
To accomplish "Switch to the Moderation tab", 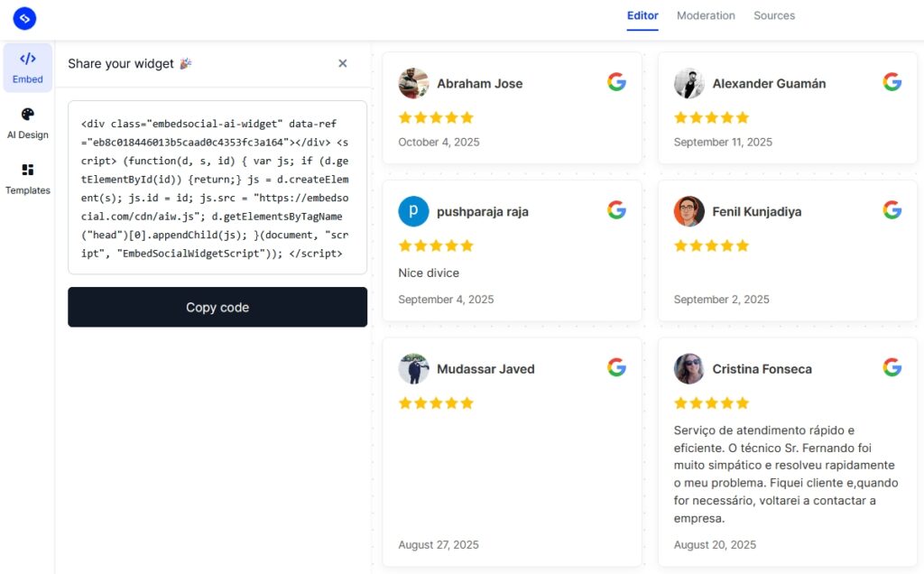I will click(x=706, y=15).
